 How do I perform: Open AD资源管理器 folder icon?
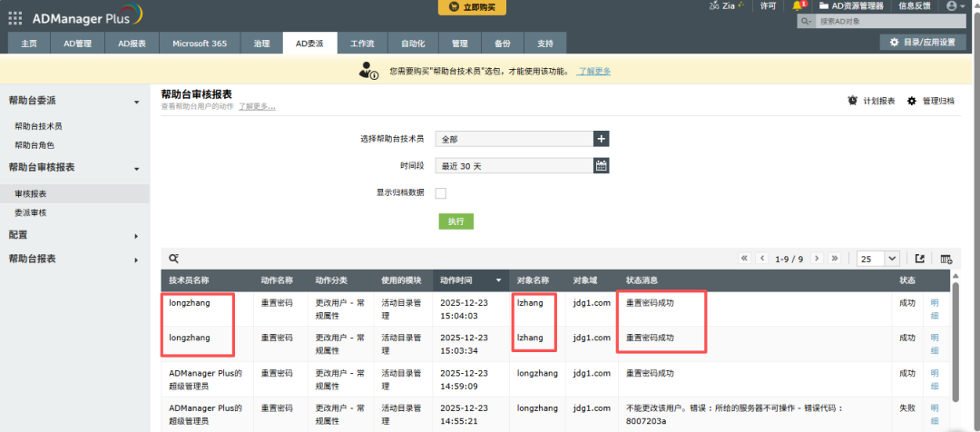(x=823, y=6)
